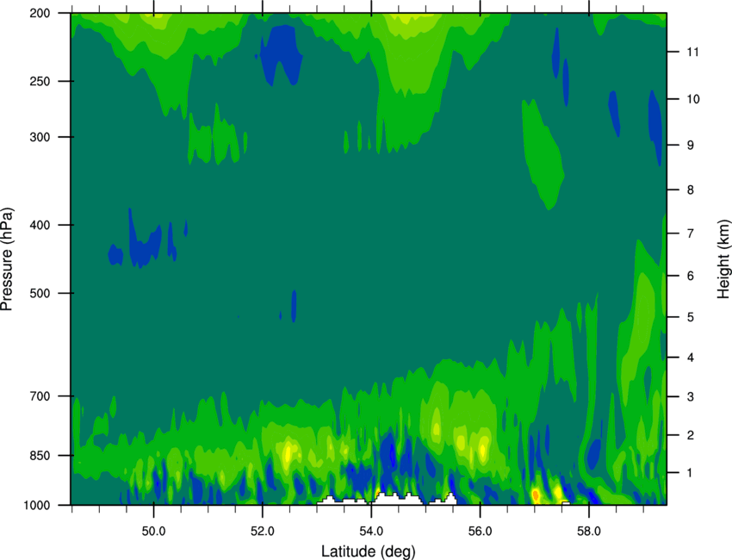This screenshot has height=560, width=732.
Task: Click the 5 km height label
Action: tap(691, 318)
